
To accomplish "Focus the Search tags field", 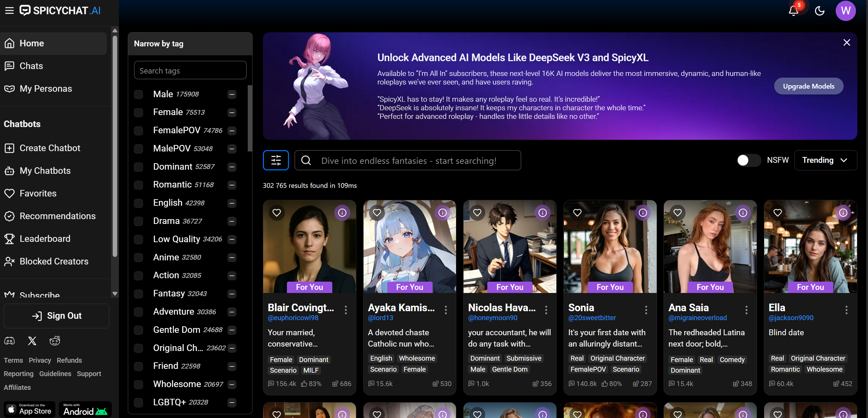I will pos(190,70).
